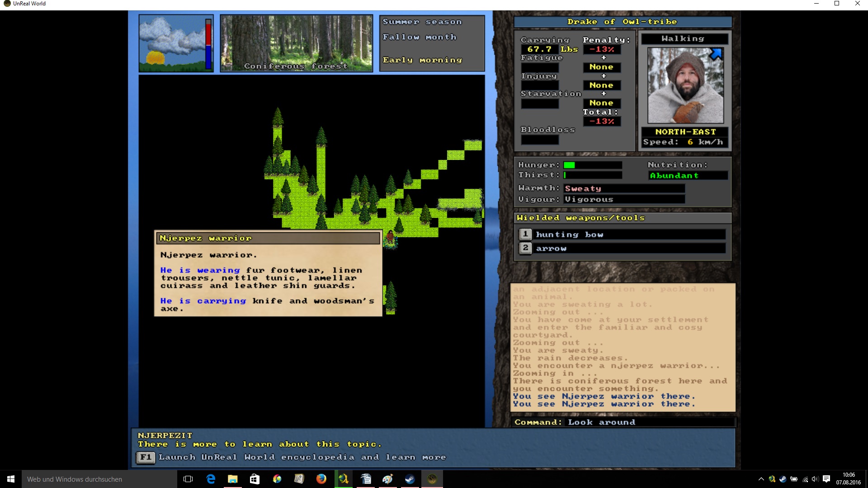Click the 'NJERPEZIT' topic heading
Image resolution: width=868 pixels, height=488 pixels.
tap(165, 436)
